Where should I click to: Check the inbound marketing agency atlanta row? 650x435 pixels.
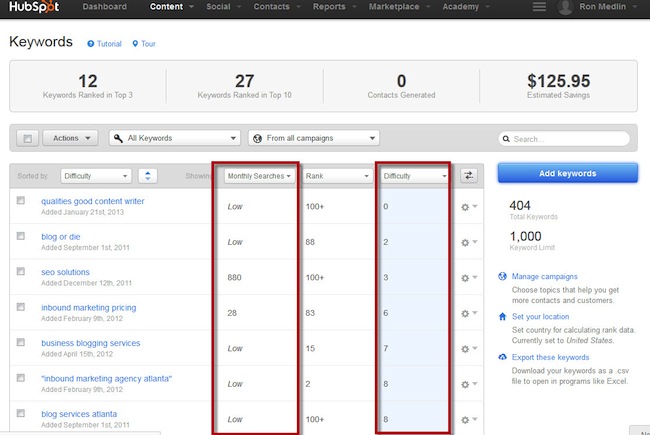21,378
